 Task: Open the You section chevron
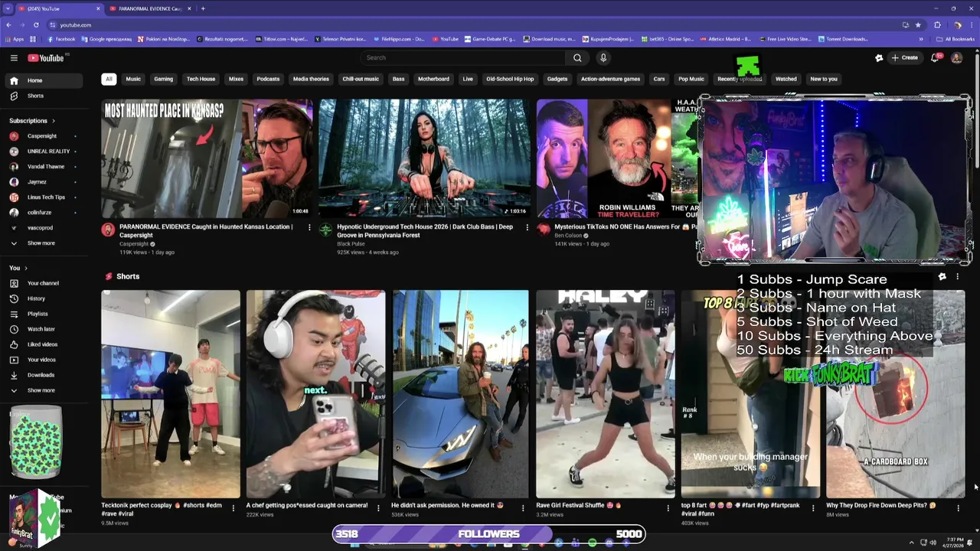click(x=26, y=268)
